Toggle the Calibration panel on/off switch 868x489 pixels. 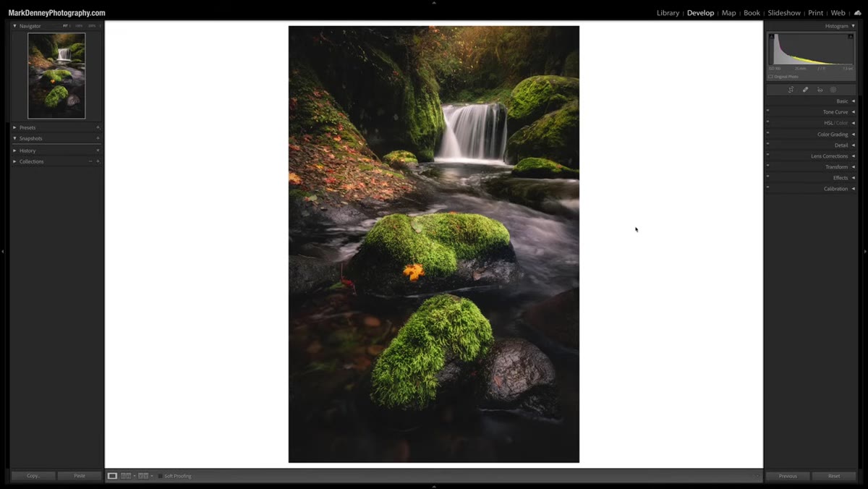(x=767, y=188)
